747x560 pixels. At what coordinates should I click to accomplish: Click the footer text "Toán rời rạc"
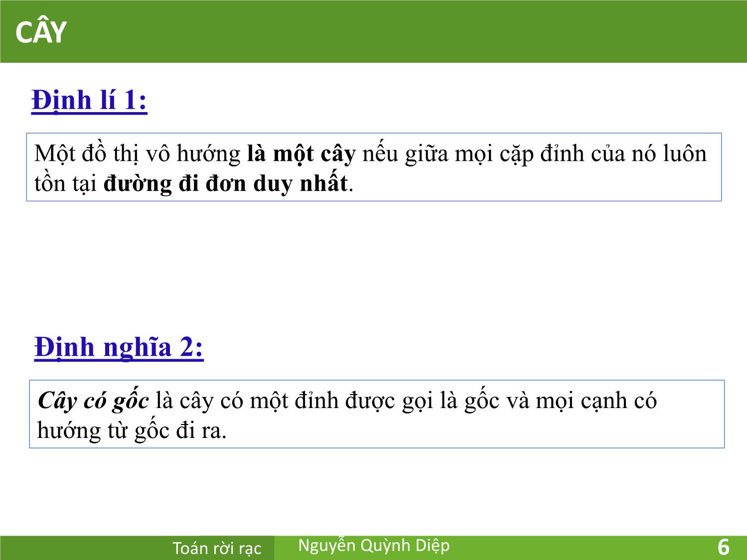tap(217, 548)
